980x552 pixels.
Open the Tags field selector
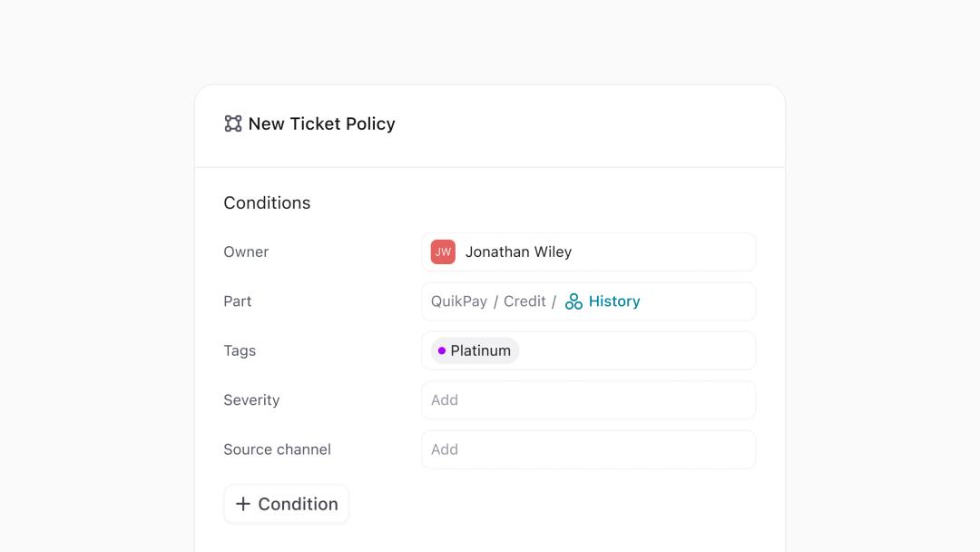click(635, 350)
